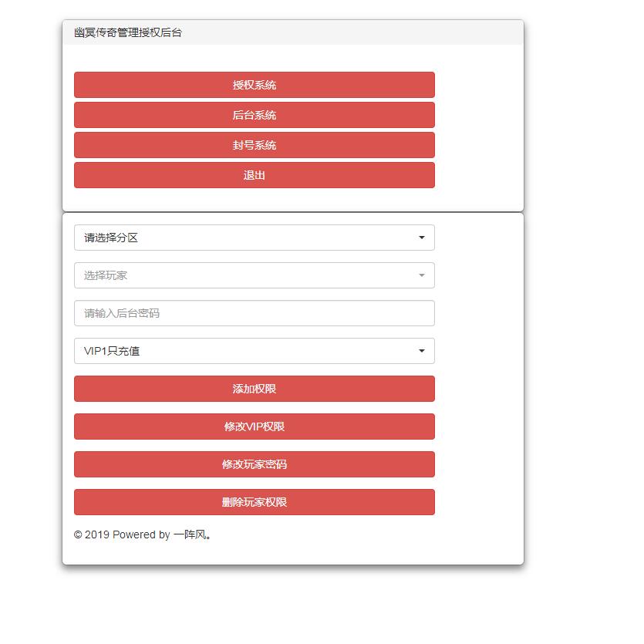Switch to the 封号系统 section
Screen dimensions: 644x644
254,145
